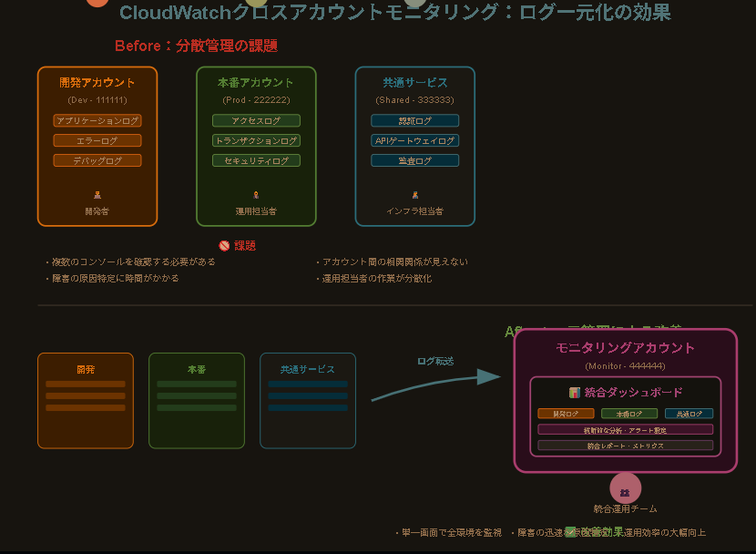Select the デバッグログ box
Image resolution: width=756 pixels, height=554 pixels.
(97, 160)
